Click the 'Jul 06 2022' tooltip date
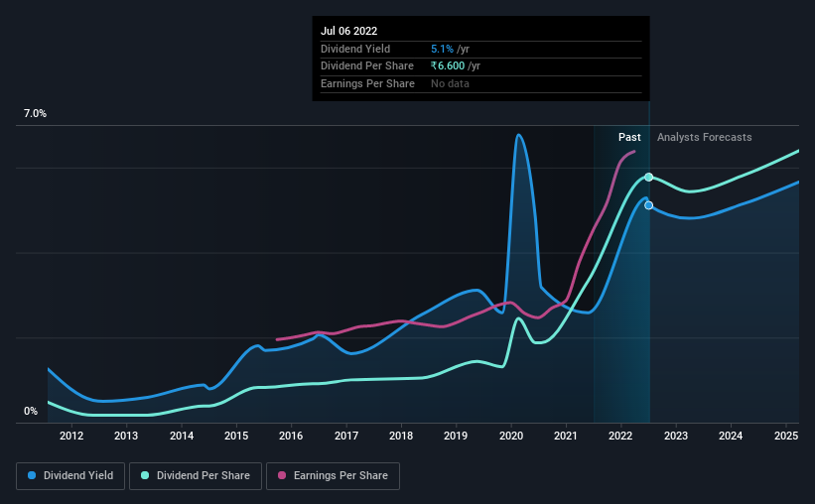This screenshot has height=504, width=815. (x=348, y=31)
